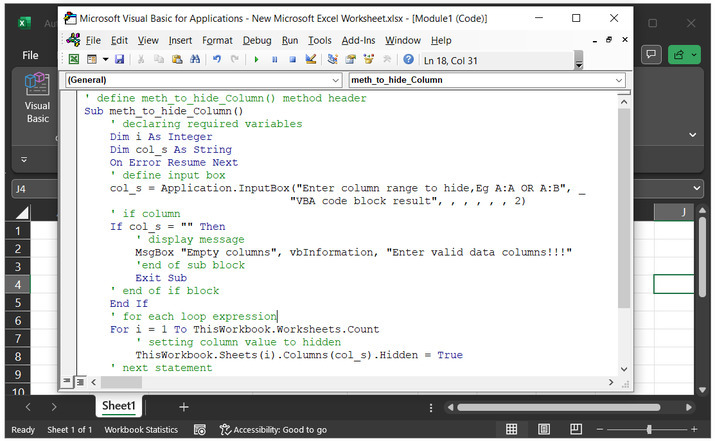Open the Insert menu
The image size is (715, 441).
tap(180, 40)
